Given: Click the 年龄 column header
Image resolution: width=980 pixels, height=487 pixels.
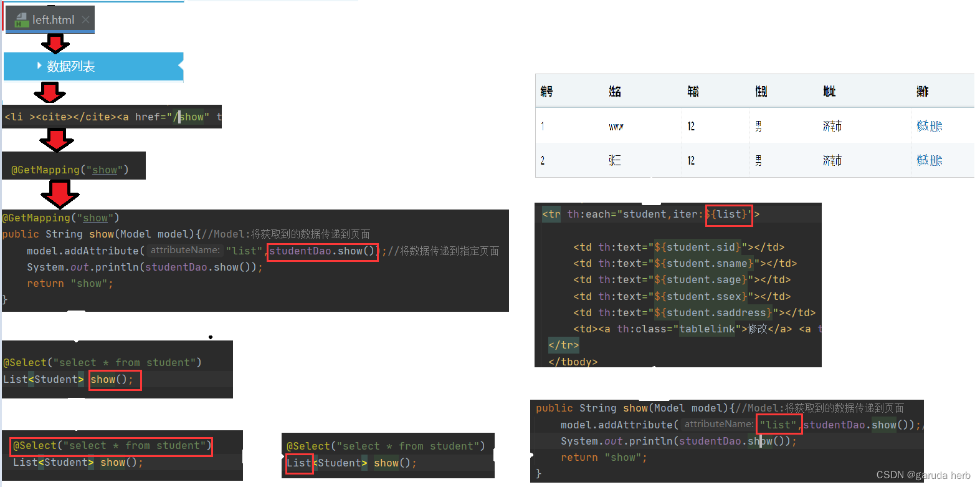Looking at the screenshot, I should [693, 92].
